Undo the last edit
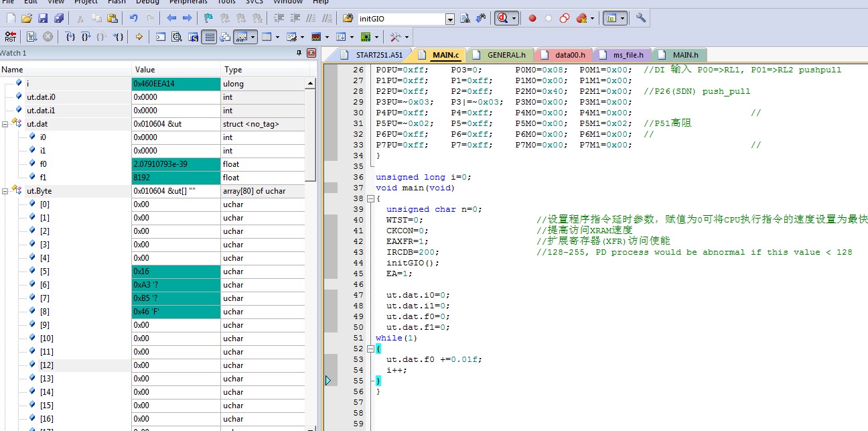The image size is (868, 431). point(134,19)
